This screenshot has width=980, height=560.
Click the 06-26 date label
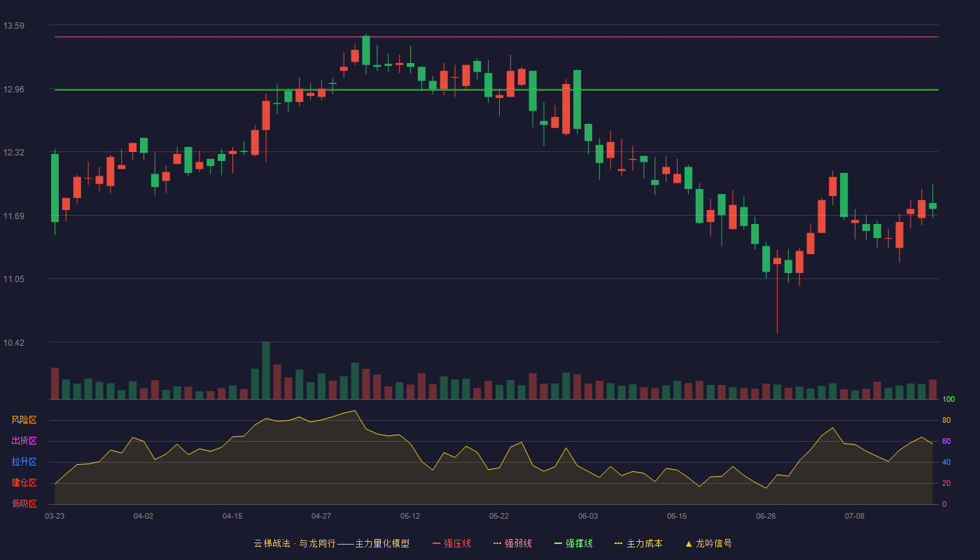(x=766, y=516)
